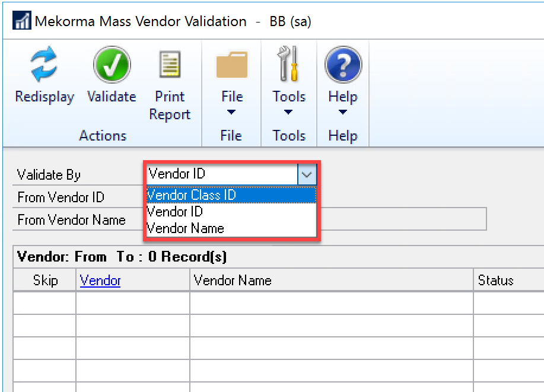Choose Vendor Name option in dropdown list
The image size is (544, 392).
(231, 228)
